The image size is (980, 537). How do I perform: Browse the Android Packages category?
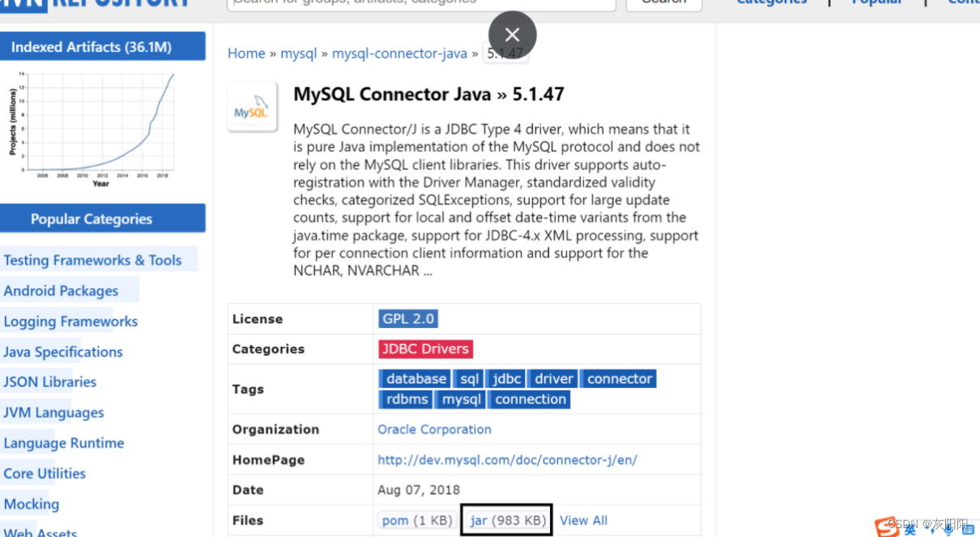[62, 290]
